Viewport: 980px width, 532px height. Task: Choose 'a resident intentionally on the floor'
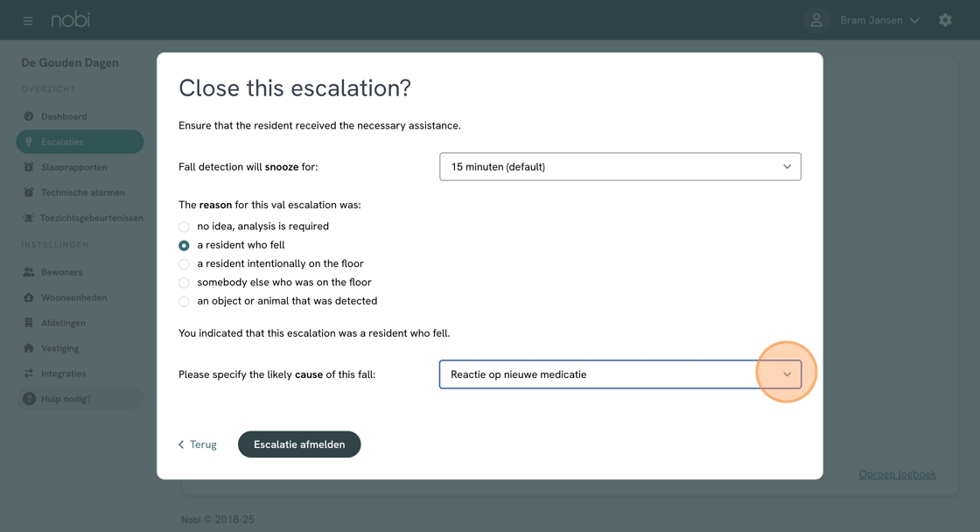click(x=184, y=264)
